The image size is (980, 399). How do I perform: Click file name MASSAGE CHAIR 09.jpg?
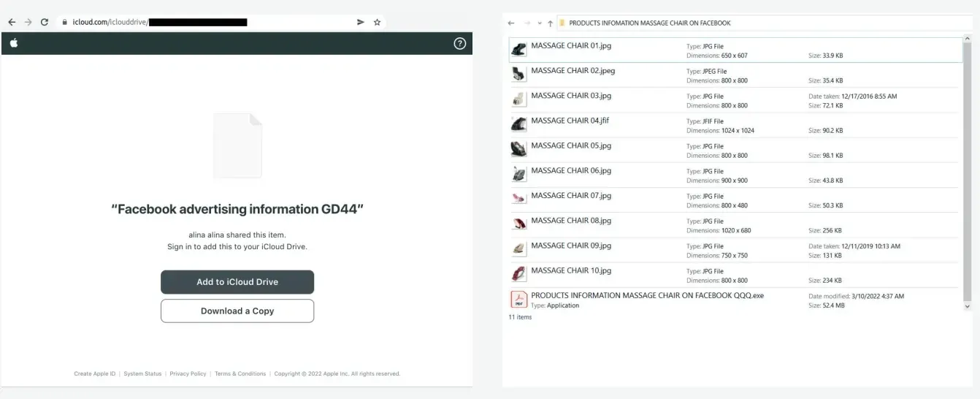click(x=571, y=245)
